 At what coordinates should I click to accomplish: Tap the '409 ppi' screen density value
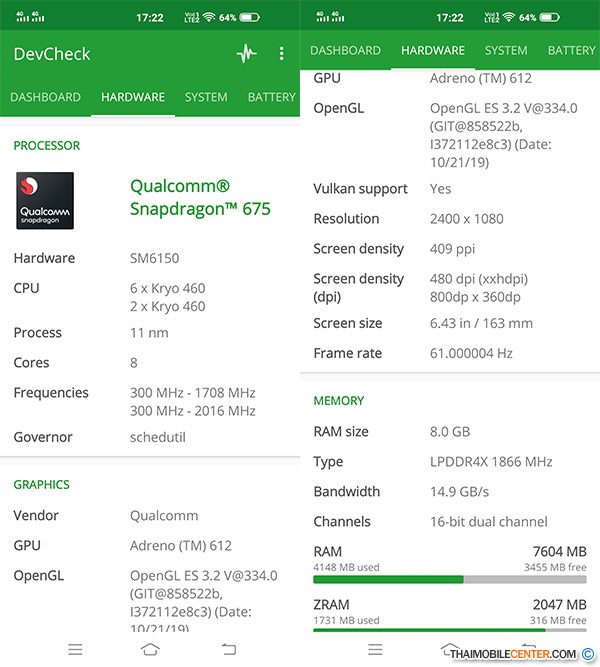pos(452,249)
